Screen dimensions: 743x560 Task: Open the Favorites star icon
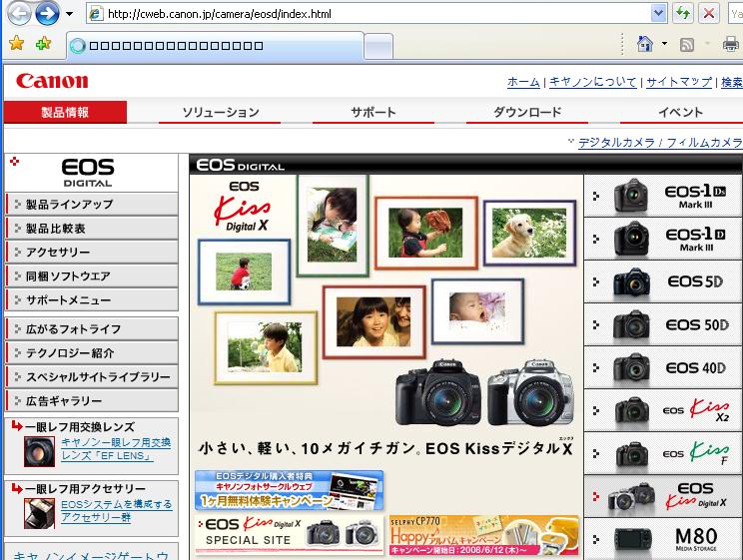pyautogui.click(x=17, y=44)
